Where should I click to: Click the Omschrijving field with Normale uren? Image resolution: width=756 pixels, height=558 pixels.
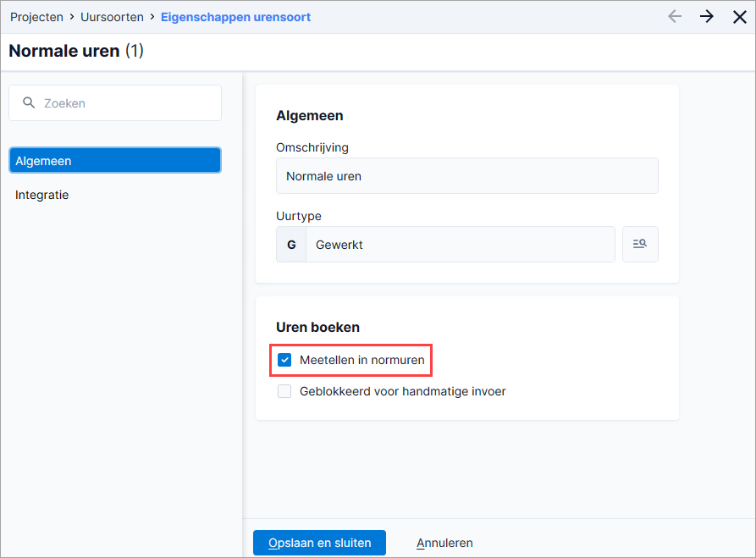pos(466,176)
